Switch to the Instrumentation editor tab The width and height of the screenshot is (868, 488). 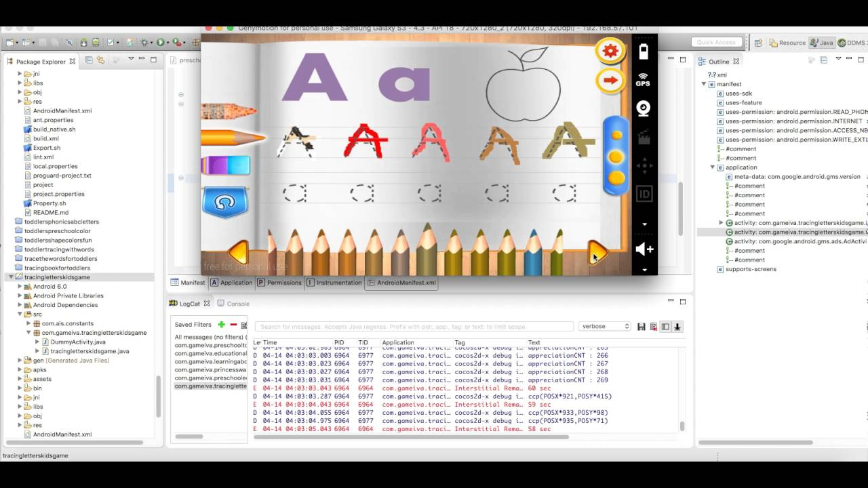[334, 283]
